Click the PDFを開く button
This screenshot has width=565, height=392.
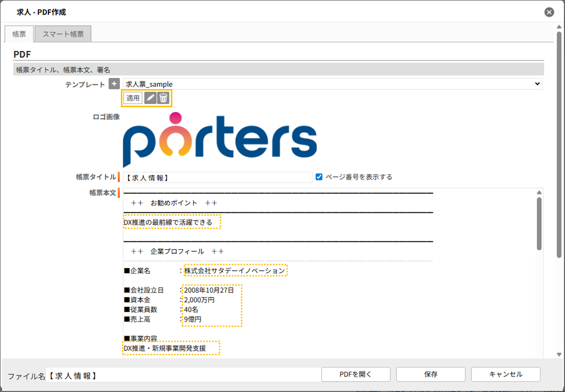click(x=355, y=374)
